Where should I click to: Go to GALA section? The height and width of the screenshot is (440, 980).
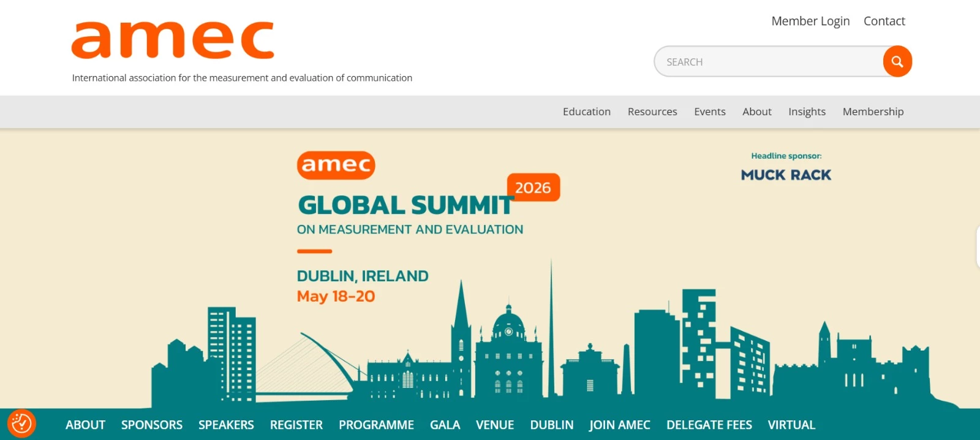445,425
